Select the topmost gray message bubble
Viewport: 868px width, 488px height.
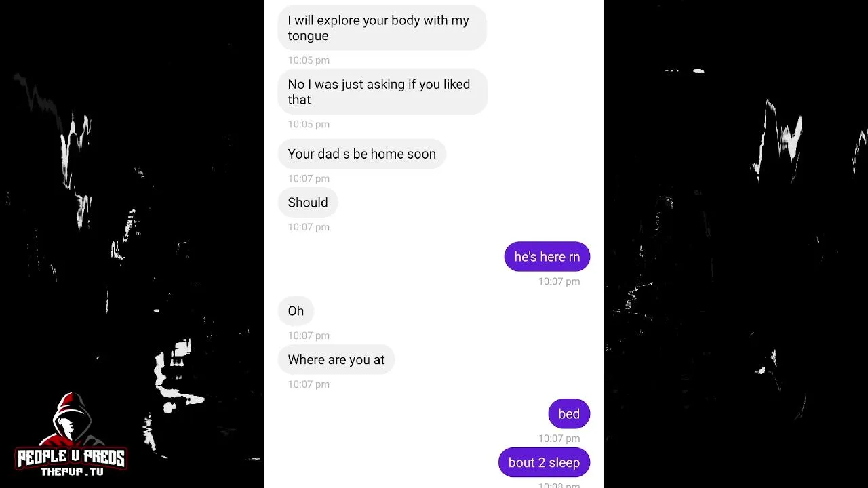(x=382, y=28)
